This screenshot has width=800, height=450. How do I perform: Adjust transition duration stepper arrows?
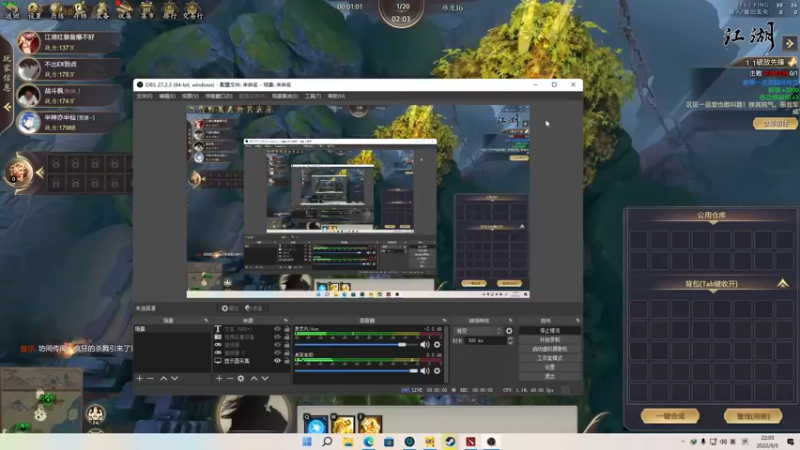510,340
